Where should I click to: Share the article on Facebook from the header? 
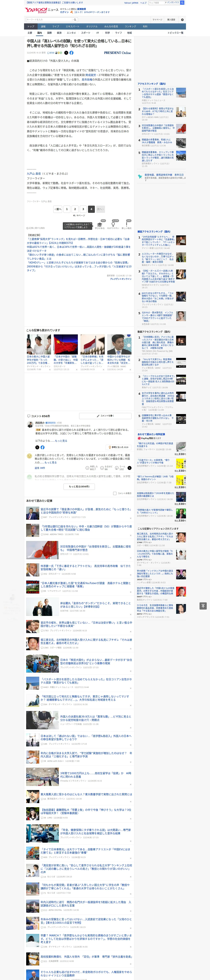tap(71, 53)
